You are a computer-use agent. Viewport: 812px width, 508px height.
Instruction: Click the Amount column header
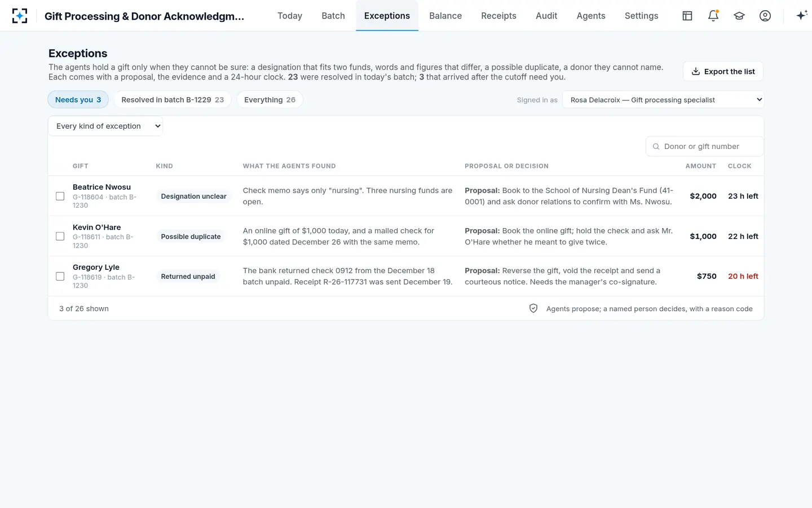coord(701,166)
